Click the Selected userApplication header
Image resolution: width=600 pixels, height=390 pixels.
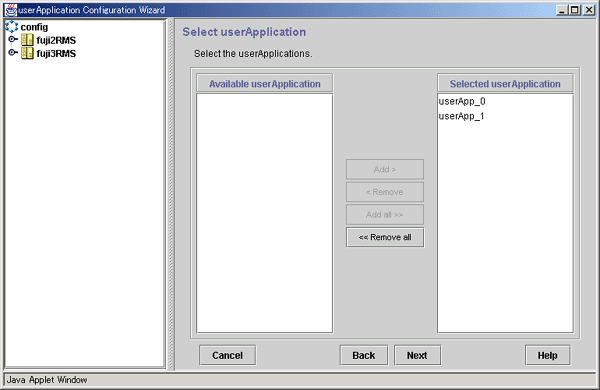pyautogui.click(x=505, y=83)
